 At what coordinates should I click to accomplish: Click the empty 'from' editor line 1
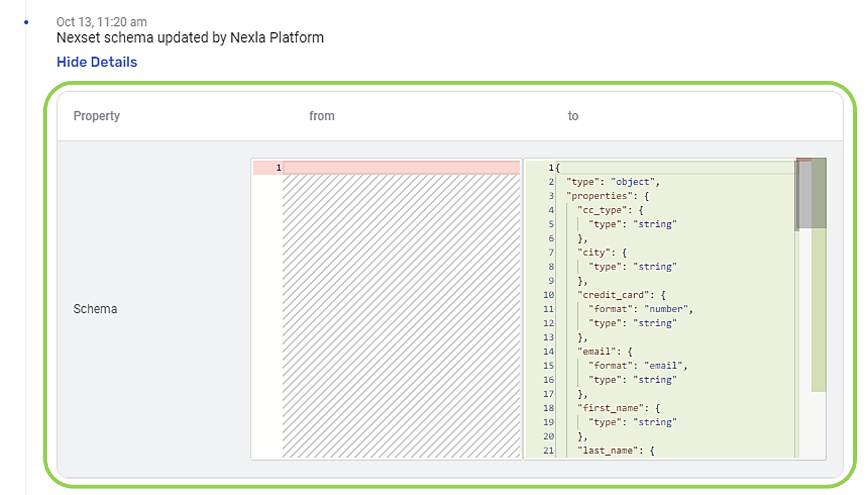[401, 168]
